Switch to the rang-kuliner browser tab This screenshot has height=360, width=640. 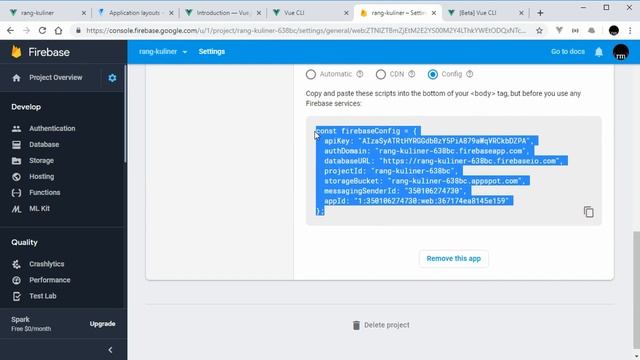click(47, 13)
